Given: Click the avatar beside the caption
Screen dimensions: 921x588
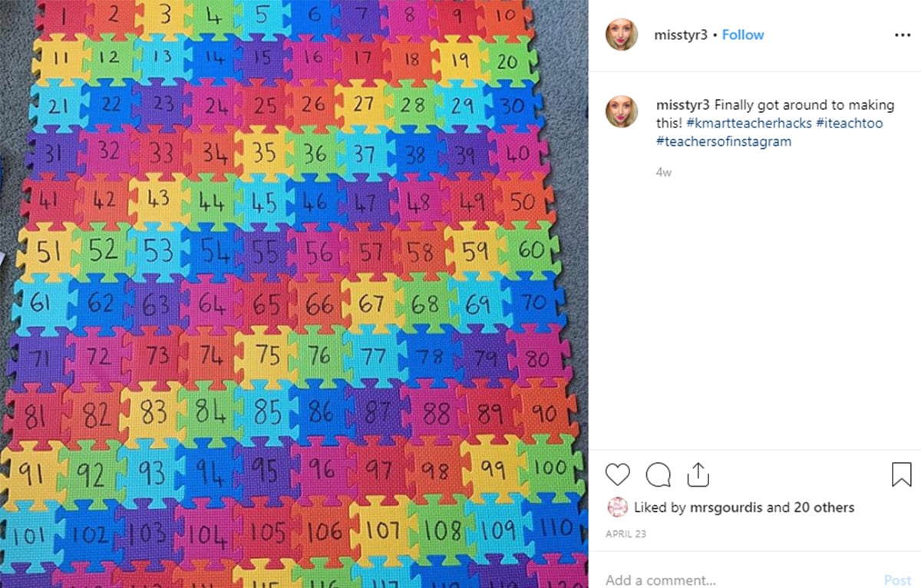Looking at the screenshot, I should point(622,111).
